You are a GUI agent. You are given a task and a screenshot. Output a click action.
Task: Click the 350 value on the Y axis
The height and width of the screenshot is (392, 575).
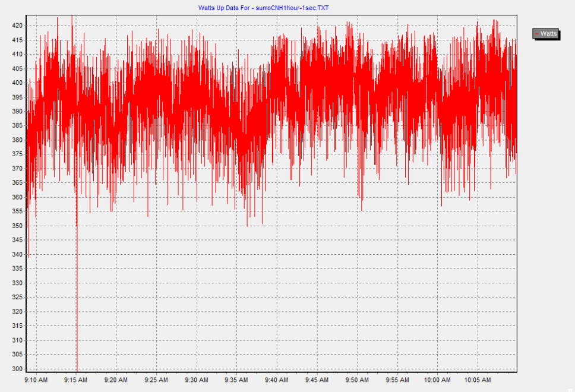[17, 226]
